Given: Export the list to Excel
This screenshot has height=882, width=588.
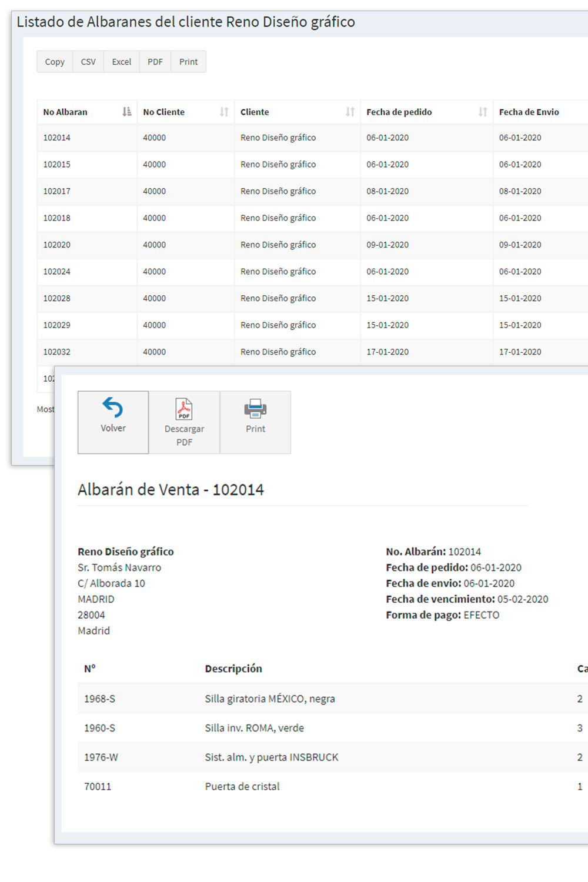Looking at the screenshot, I should [122, 62].
